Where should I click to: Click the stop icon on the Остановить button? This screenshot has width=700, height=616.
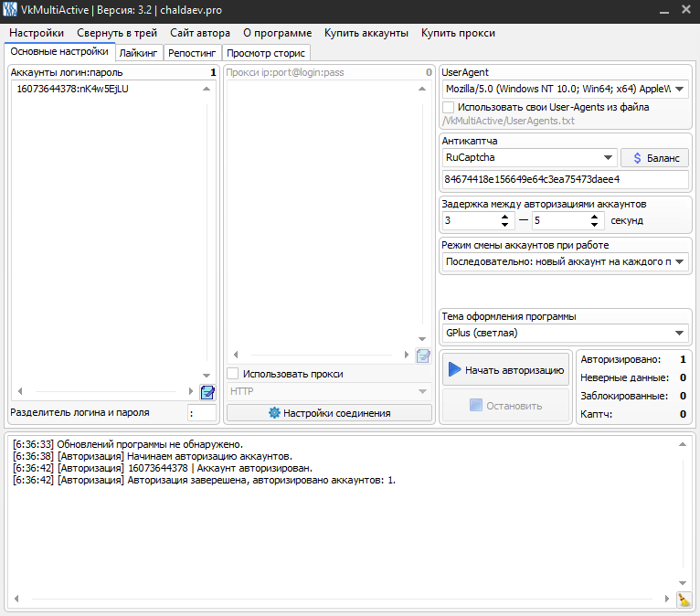point(475,406)
